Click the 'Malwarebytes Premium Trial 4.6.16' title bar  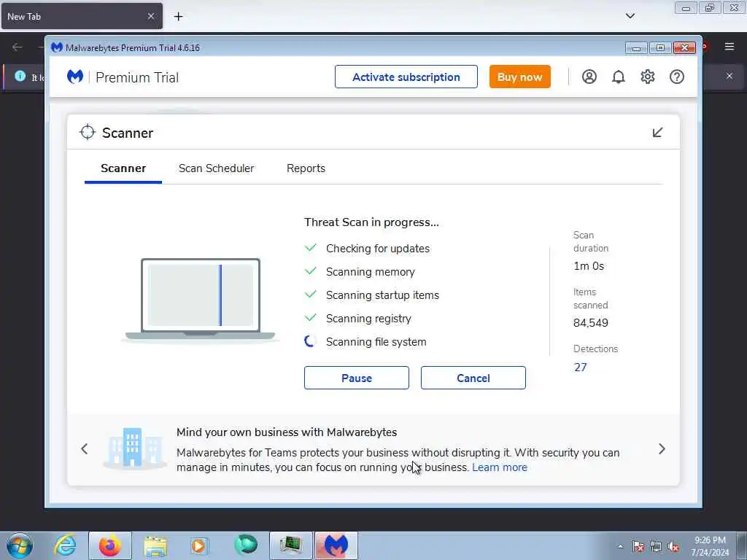(x=133, y=47)
